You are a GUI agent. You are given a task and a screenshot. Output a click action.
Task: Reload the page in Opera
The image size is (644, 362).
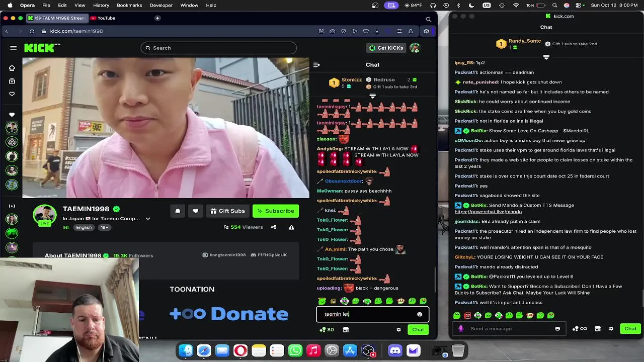pos(32,31)
